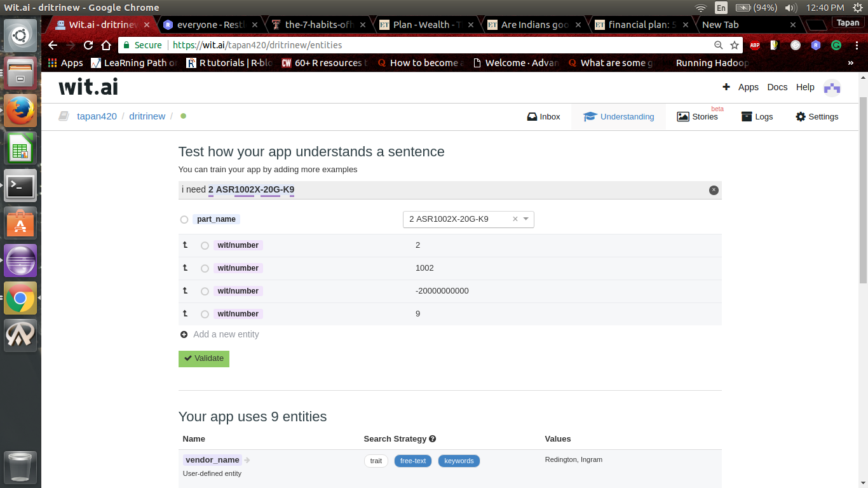
Task: Switch to the New Tab browser tab
Action: coord(748,25)
